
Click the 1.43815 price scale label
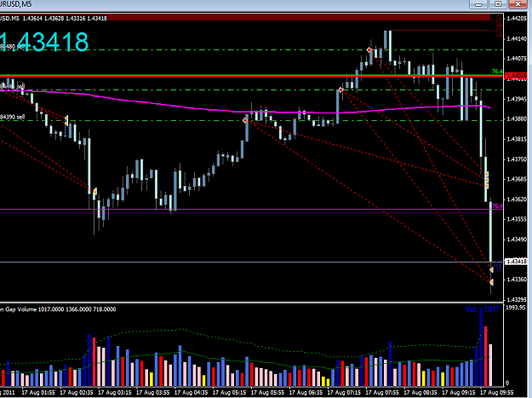tap(517, 139)
